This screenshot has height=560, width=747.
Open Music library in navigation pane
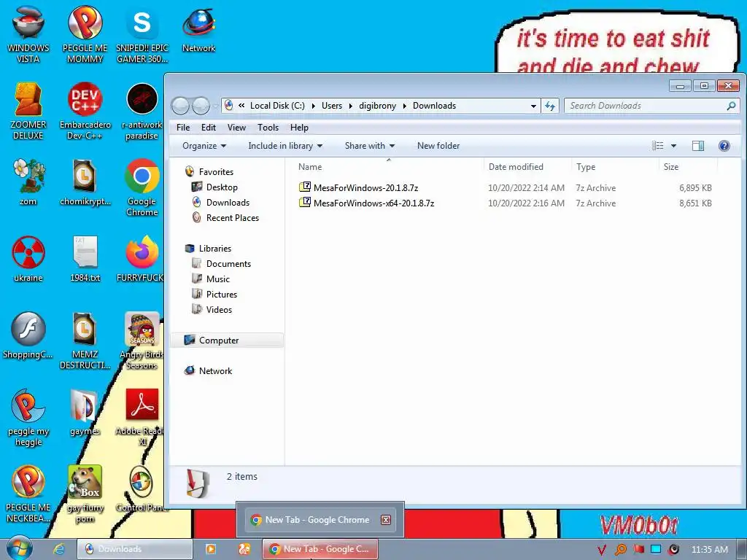pos(217,279)
